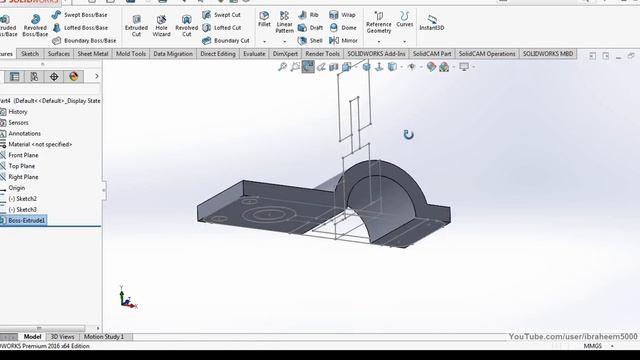Click the Previous View icon
Image resolution: width=640 pixels, height=360 pixels.
321,67
